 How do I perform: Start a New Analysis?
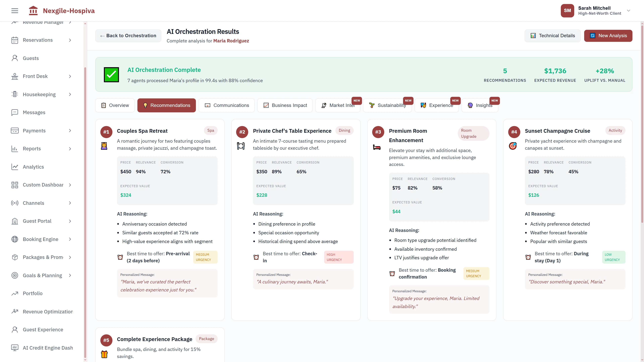coord(608,36)
